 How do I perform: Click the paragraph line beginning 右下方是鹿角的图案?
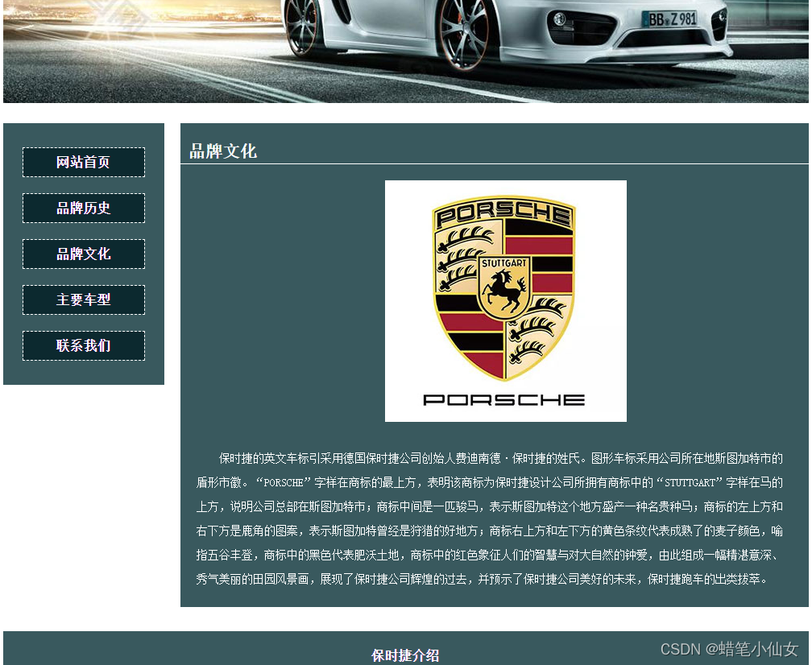point(490,531)
